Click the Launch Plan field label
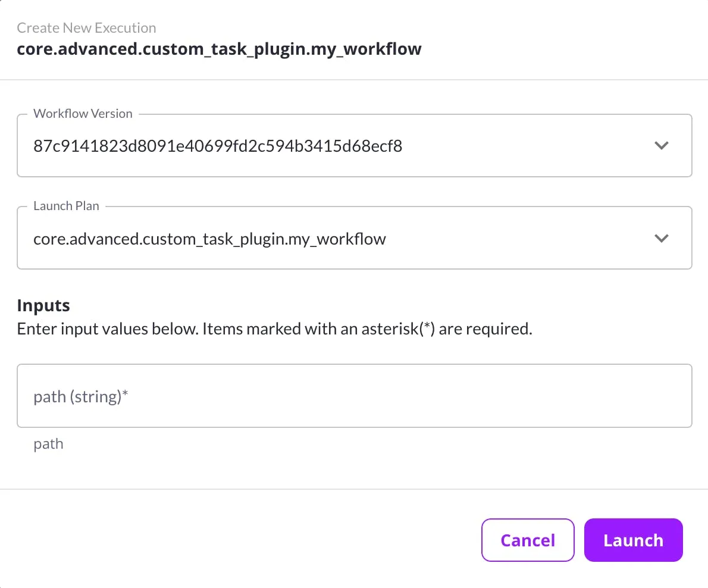The width and height of the screenshot is (708, 588). click(x=67, y=205)
